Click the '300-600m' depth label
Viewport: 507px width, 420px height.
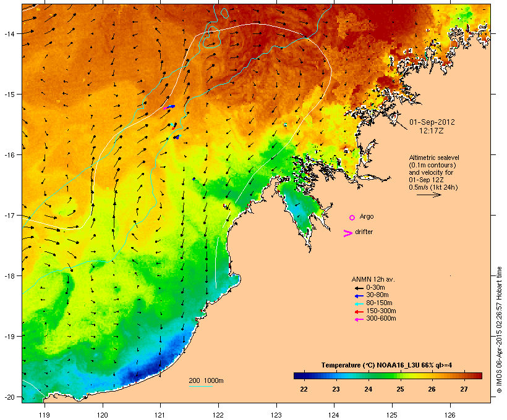tap(381, 318)
